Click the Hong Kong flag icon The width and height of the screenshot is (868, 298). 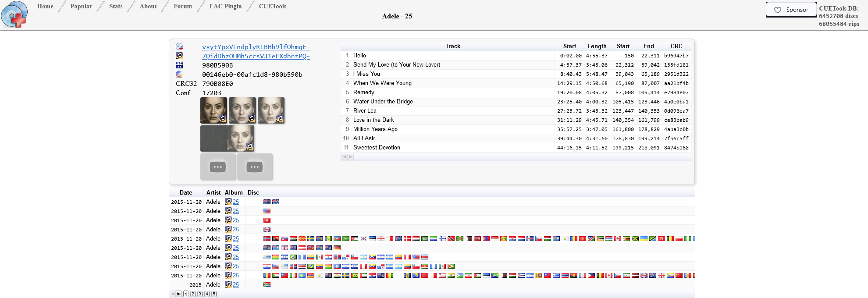click(x=267, y=220)
